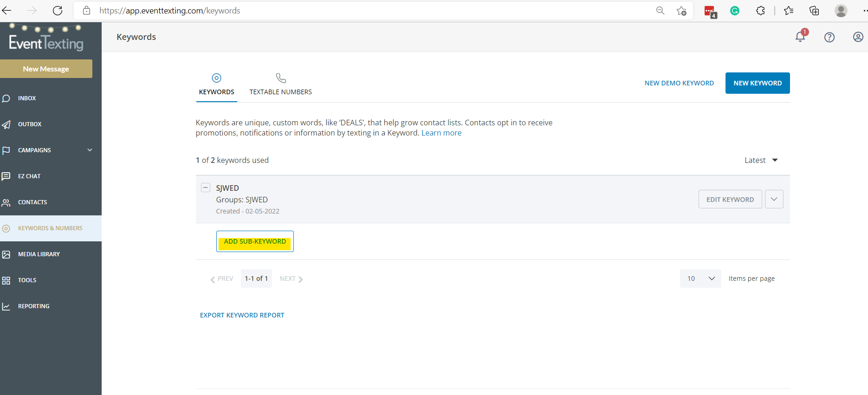The image size is (868, 395).
Task: Click the EZ Chat message icon
Action: [6, 176]
